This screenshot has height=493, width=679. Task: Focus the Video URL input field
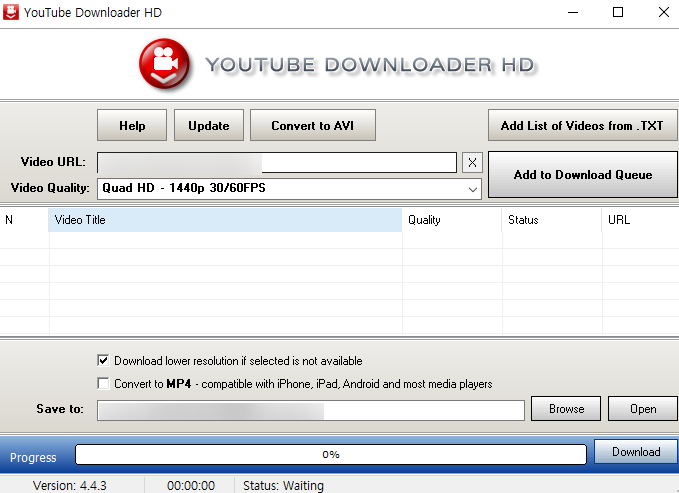point(277,162)
